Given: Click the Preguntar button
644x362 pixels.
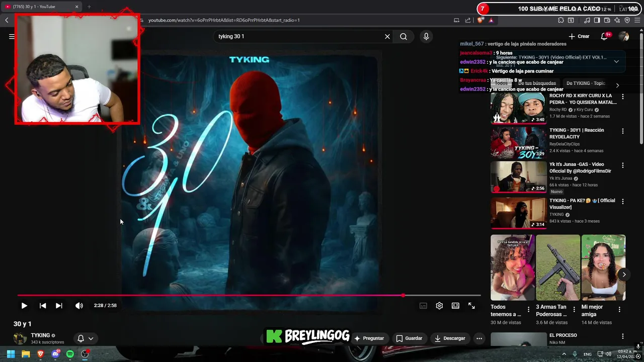Looking at the screenshot, I should coord(369,338).
